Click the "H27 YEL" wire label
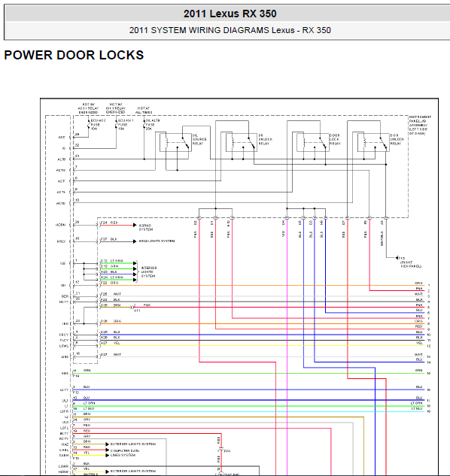450x476 pixels. (111, 343)
